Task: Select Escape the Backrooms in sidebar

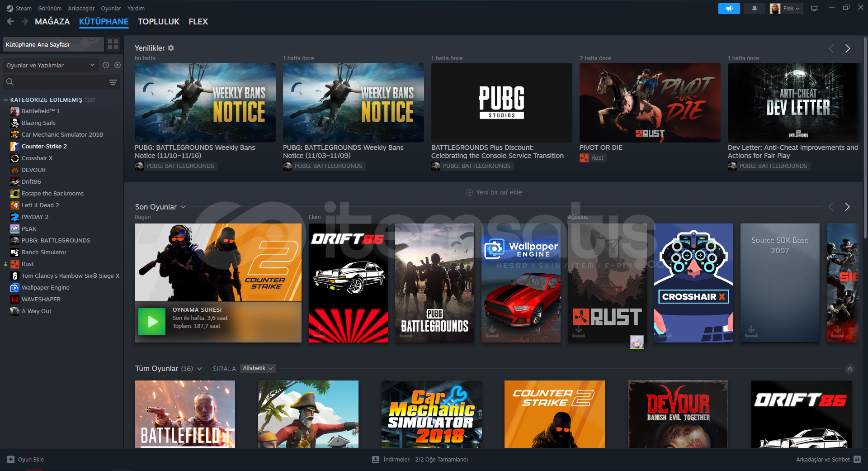Action: coord(52,194)
